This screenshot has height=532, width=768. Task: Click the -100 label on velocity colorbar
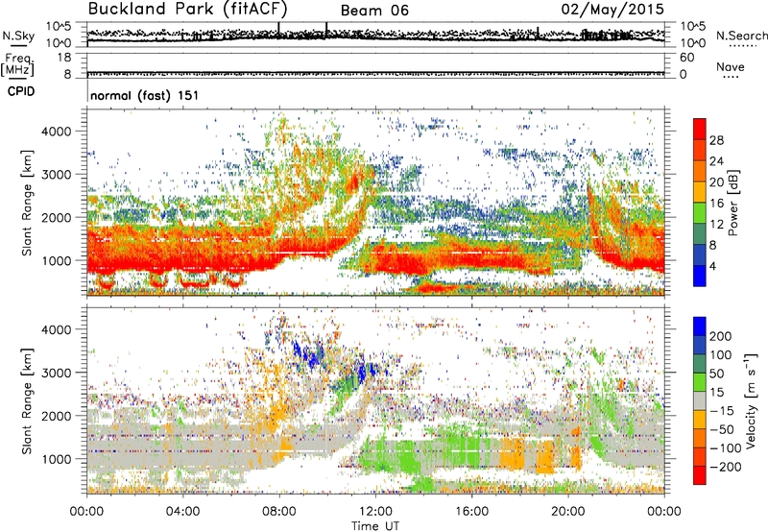pyautogui.click(x=726, y=448)
